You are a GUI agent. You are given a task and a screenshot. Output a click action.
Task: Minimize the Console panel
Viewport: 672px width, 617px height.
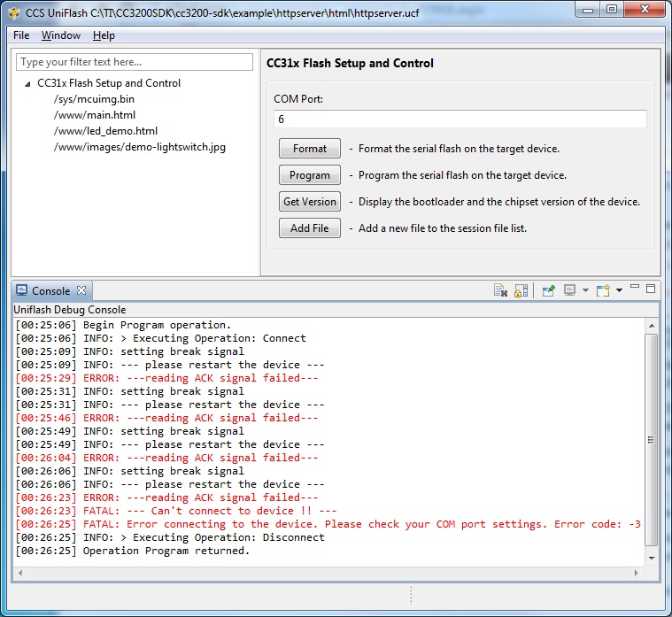pyautogui.click(x=635, y=286)
